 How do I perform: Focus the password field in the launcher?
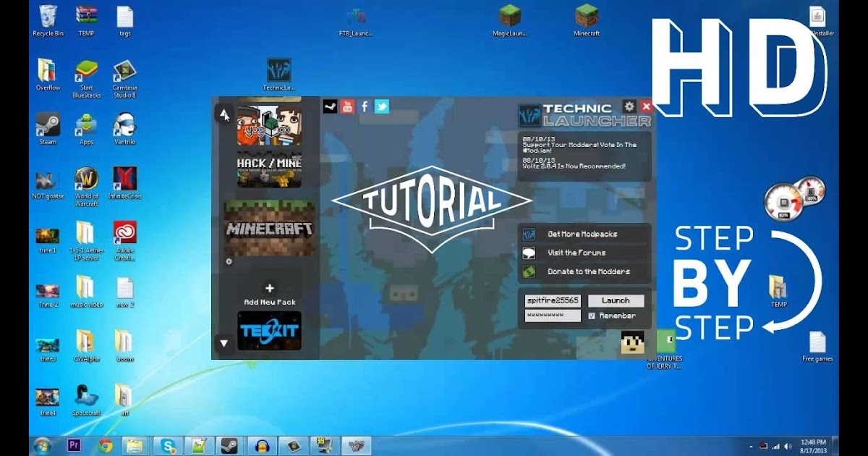[x=553, y=316]
